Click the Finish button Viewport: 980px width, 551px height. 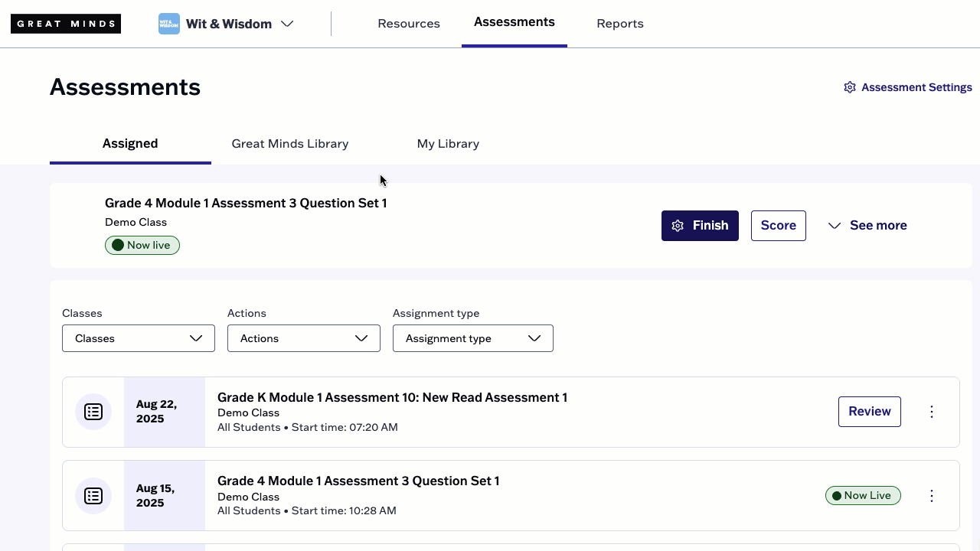point(700,225)
